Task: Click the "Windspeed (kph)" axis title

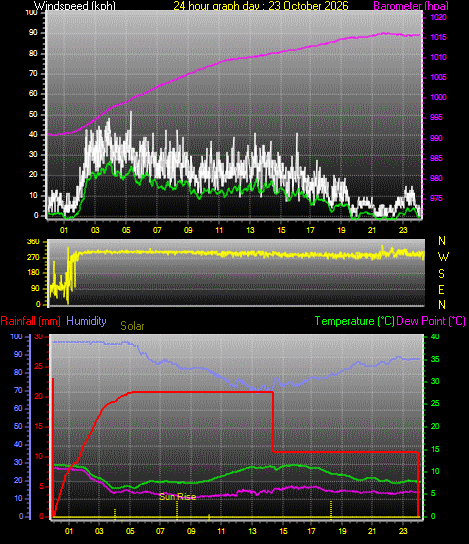Action: point(75,6)
